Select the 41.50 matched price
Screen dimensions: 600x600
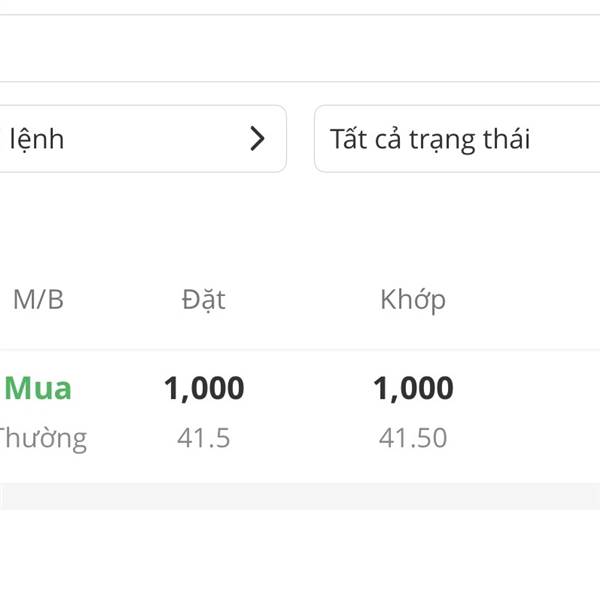(x=413, y=438)
